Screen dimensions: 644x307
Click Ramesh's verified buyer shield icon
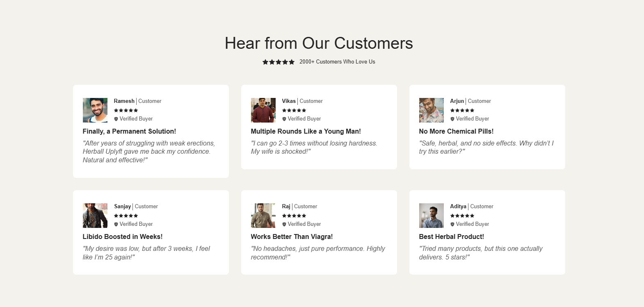116,119
